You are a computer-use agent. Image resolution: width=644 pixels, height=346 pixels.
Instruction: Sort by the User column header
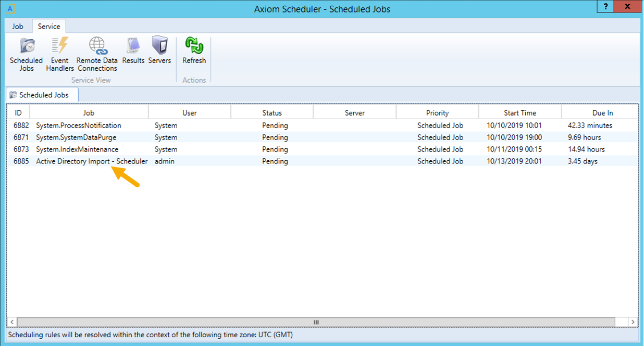190,112
